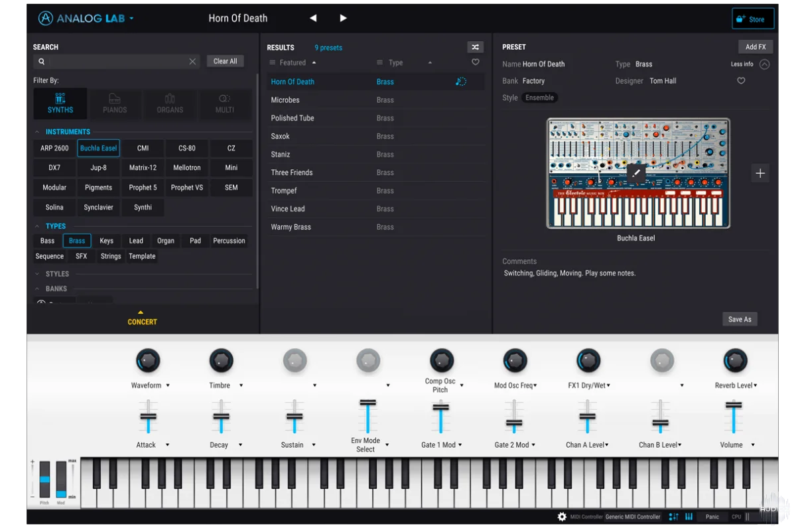Go to the next preset arrow
This screenshot has width=796, height=532.
pyautogui.click(x=343, y=19)
